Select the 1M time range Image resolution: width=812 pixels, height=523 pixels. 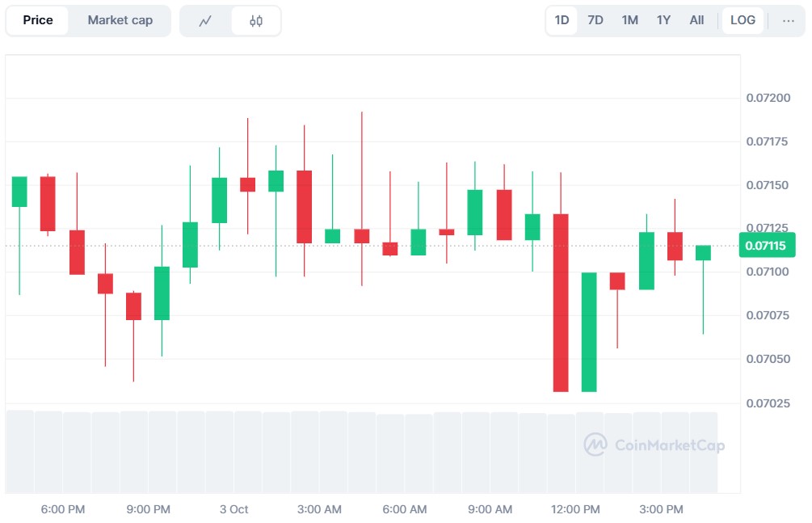[x=630, y=21]
